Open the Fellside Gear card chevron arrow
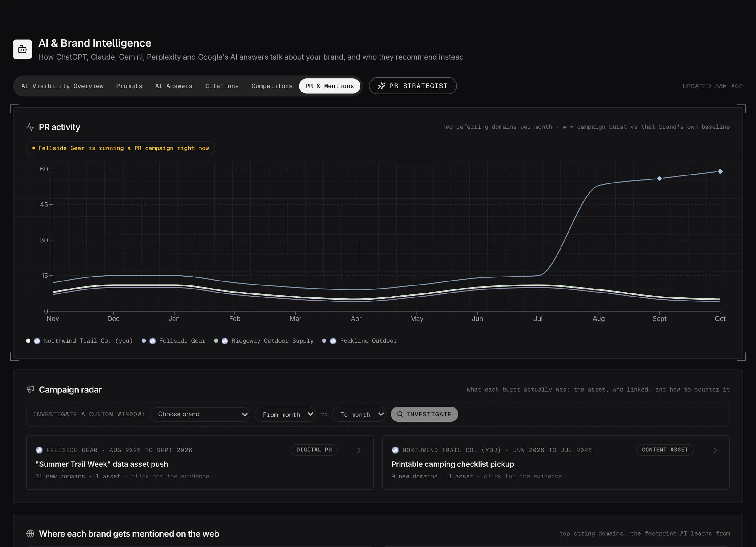Viewport: 756px width, 547px height. (x=359, y=450)
